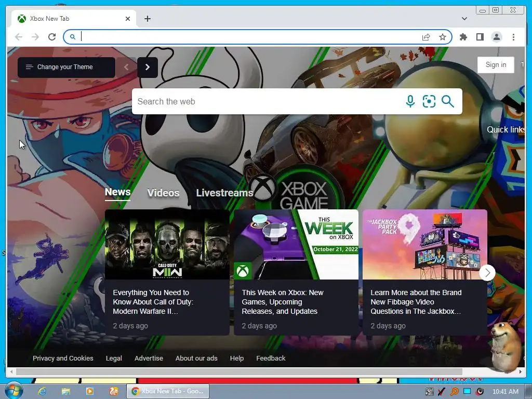Screen dimensions: 532x399
Task: Show next news cards with arrow
Action: [487, 272]
